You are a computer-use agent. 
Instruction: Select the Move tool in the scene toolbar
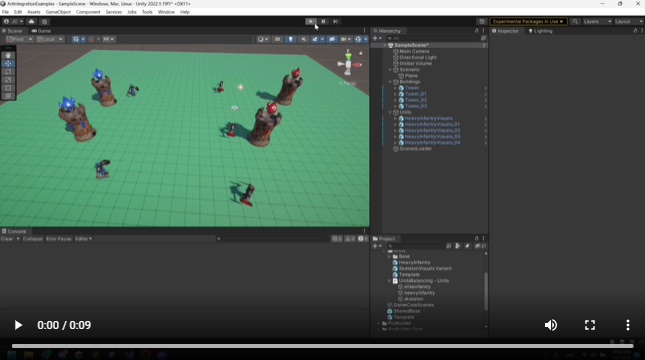click(8, 64)
